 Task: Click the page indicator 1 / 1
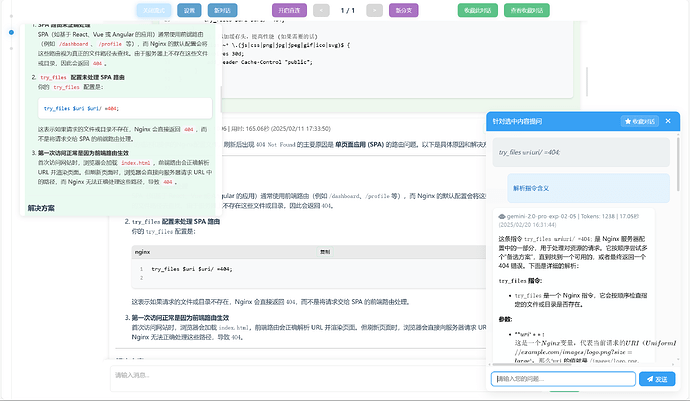click(x=348, y=11)
